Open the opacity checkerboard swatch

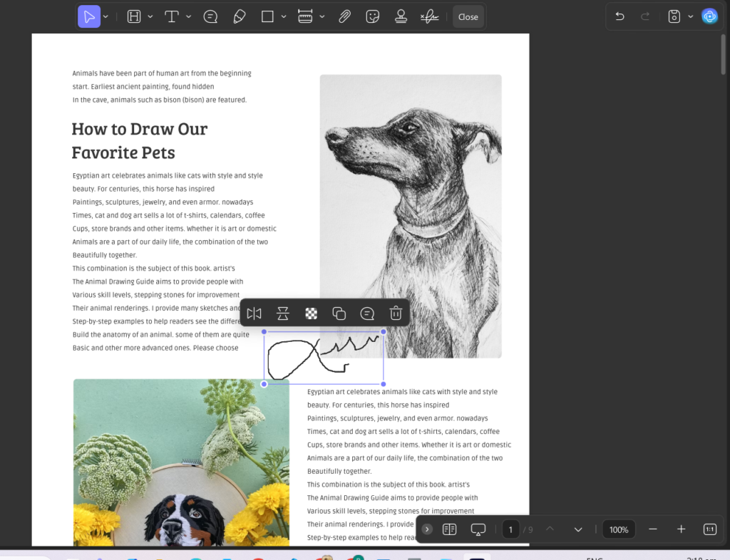311,313
